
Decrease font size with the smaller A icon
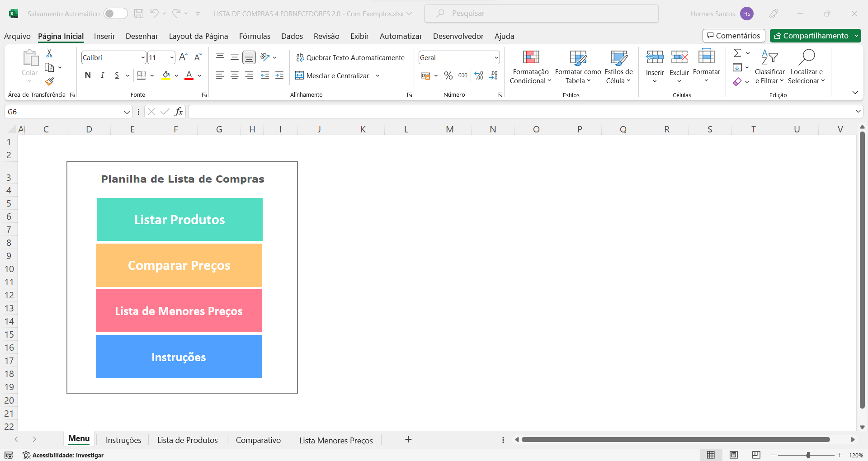pos(198,57)
